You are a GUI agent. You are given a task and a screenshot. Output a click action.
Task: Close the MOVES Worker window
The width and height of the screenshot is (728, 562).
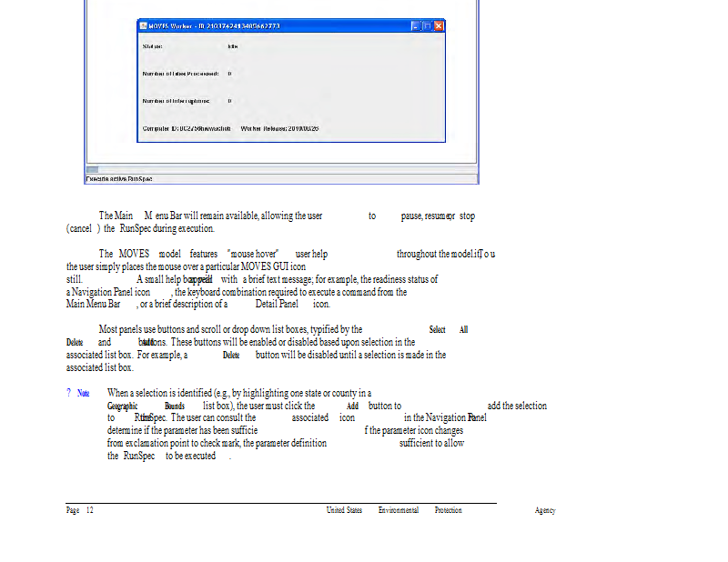click(x=439, y=26)
